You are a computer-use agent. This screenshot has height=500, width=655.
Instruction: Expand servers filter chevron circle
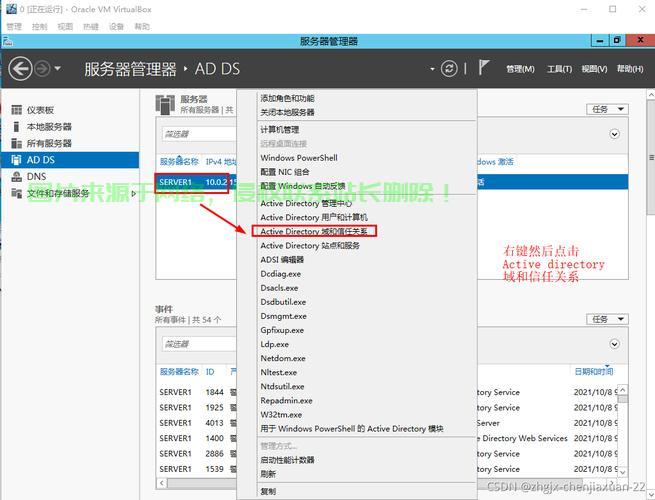tap(614, 134)
